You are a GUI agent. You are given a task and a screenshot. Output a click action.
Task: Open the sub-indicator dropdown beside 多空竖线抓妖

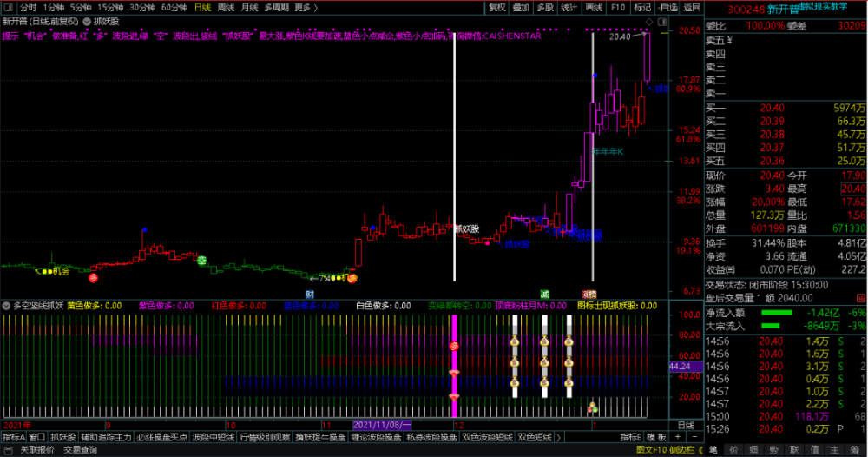pos(6,305)
